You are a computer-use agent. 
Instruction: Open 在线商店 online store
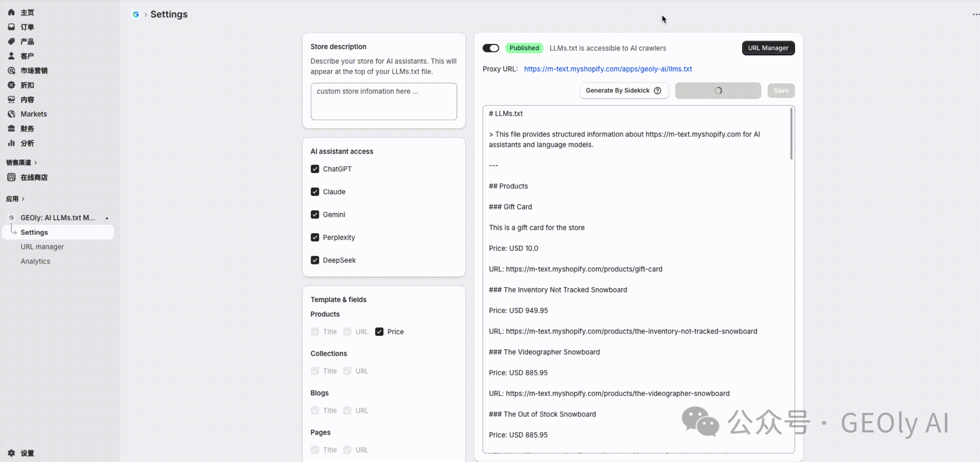[x=34, y=177]
